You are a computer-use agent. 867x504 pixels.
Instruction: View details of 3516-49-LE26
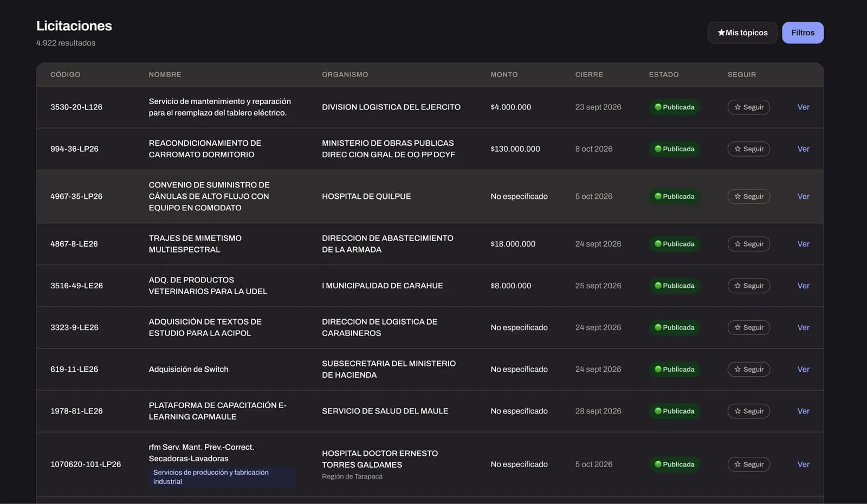click(803, 286)
